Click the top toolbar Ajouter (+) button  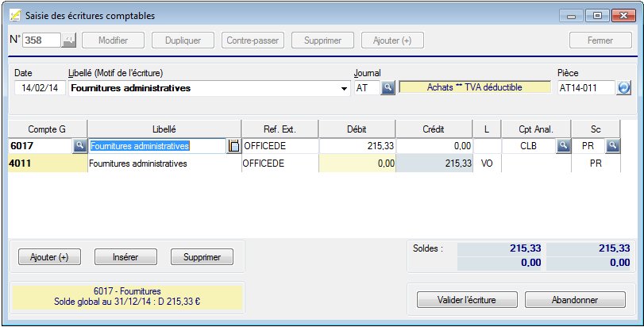tap(392, 40)
